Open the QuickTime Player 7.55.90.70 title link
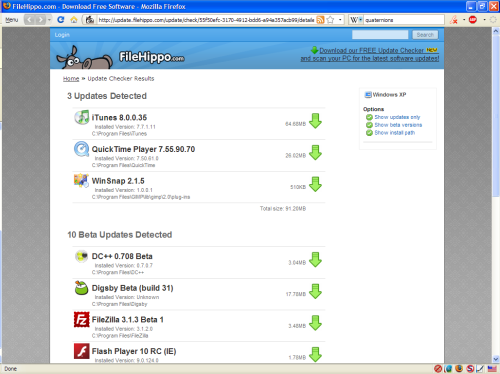The width and height of the screenshot is (500, 374). pos(143,149)
